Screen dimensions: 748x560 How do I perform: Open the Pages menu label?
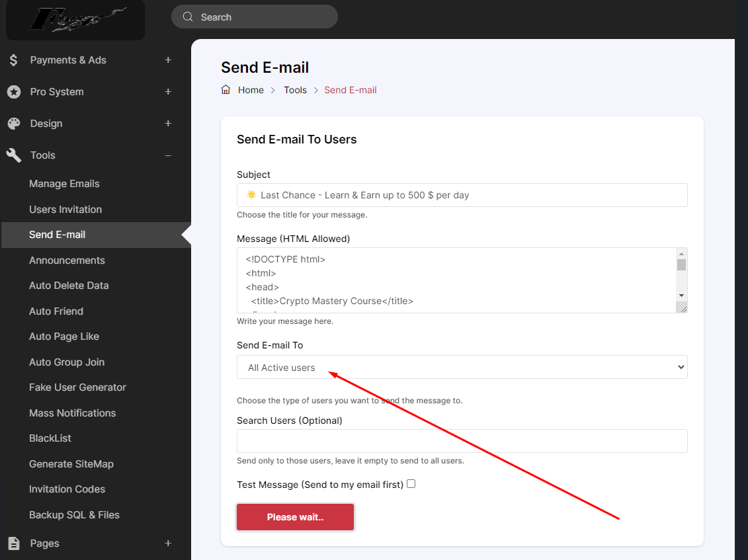[45, 543]
